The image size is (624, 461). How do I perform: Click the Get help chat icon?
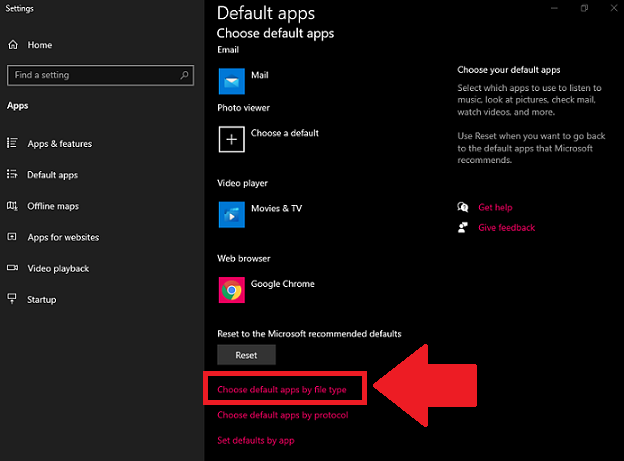point(462,208)
